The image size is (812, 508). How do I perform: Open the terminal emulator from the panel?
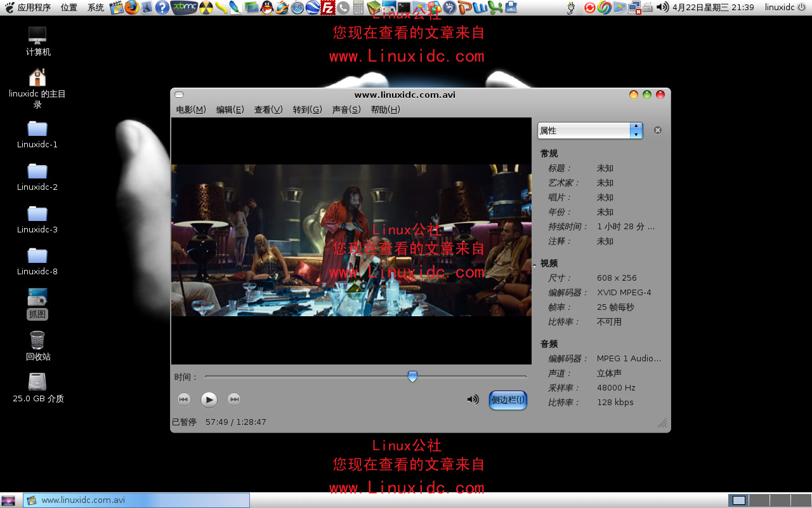point(405,8)
